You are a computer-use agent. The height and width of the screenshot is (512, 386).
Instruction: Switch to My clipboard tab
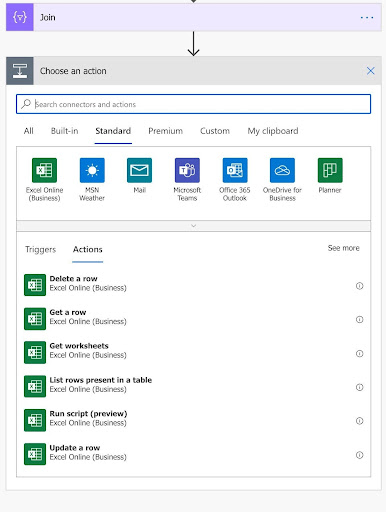tap(273, 131)
